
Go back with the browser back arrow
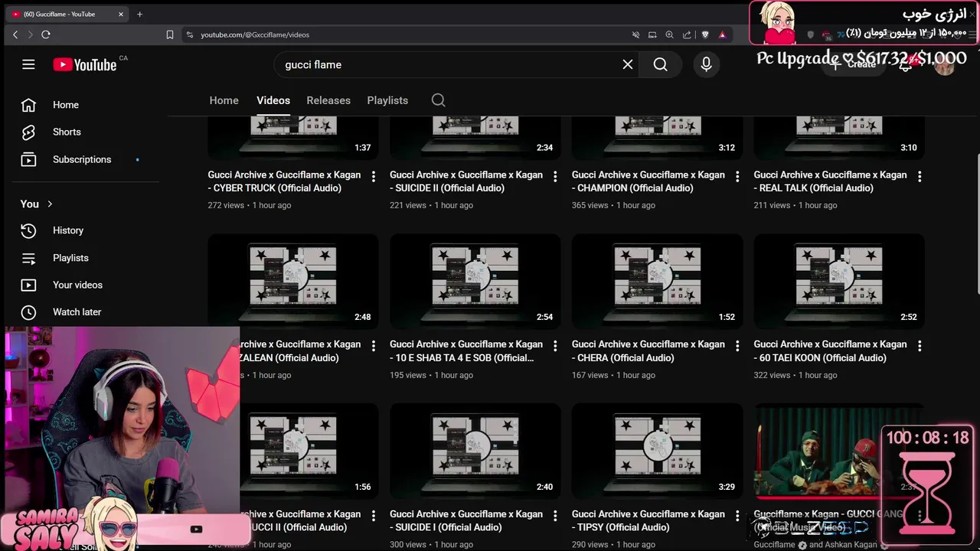pyautogui.click(x=15, y=34)
